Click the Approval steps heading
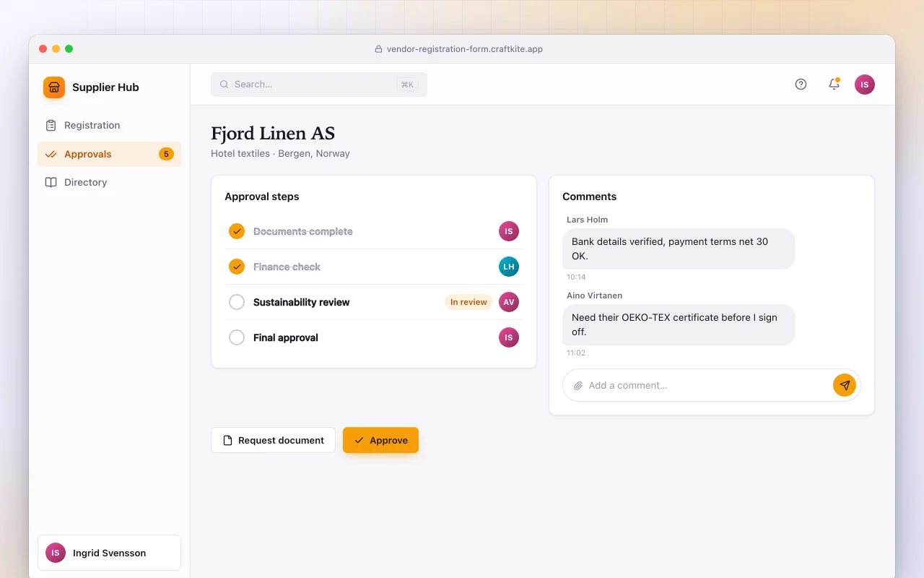924x578 pixels. coord(261,197)
